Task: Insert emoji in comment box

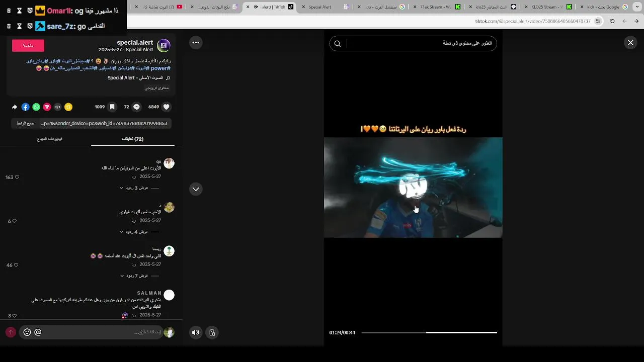Action: (27, 332)
